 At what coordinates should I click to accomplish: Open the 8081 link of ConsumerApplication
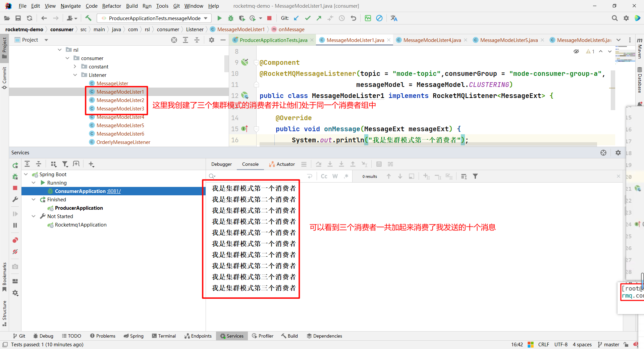pos(114,191)
